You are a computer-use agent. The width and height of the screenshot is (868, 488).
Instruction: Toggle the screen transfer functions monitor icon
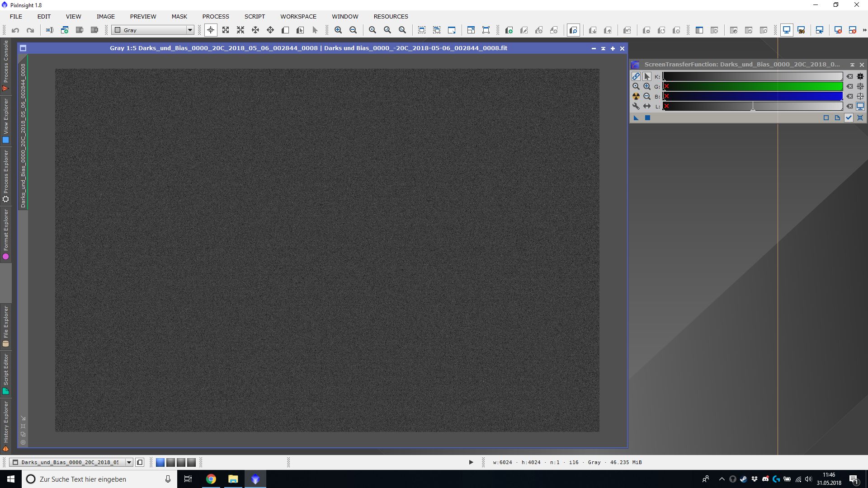point(787,30)
